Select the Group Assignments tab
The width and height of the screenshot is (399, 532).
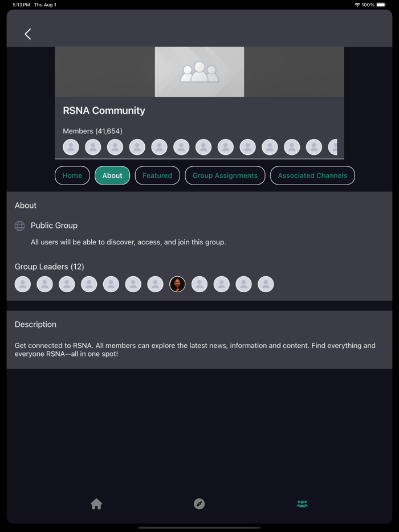tap(225, 175)
